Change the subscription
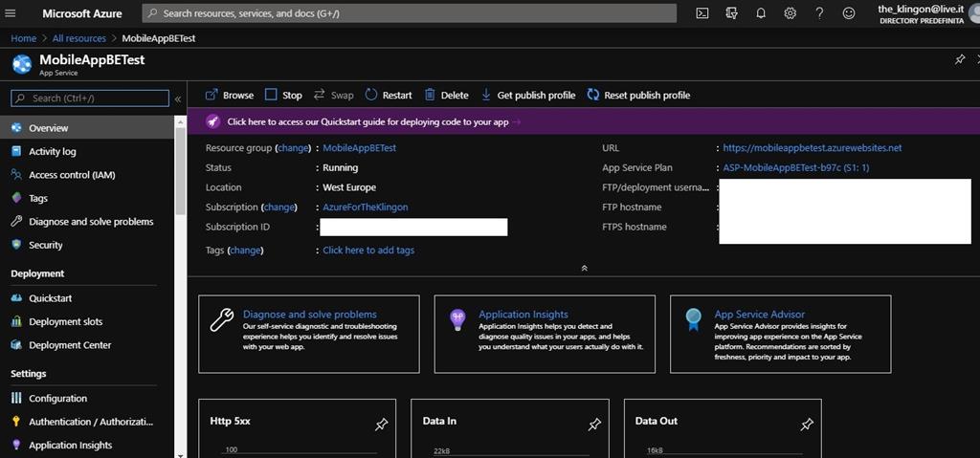The height and width of the screenshot is (458, 980). (278, 207)
